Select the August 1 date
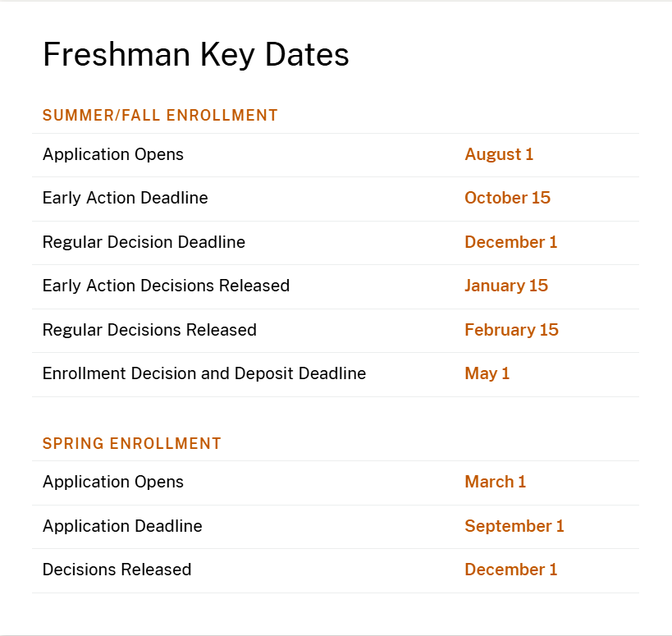Viewport: 672px width, 636px height. [499, 154]
